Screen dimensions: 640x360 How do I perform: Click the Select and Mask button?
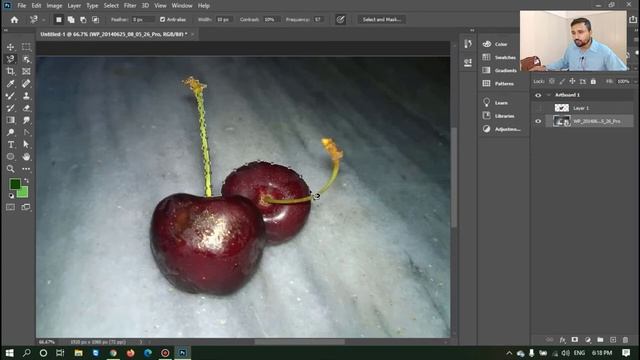pyautogui.click(x=382, y=20)
